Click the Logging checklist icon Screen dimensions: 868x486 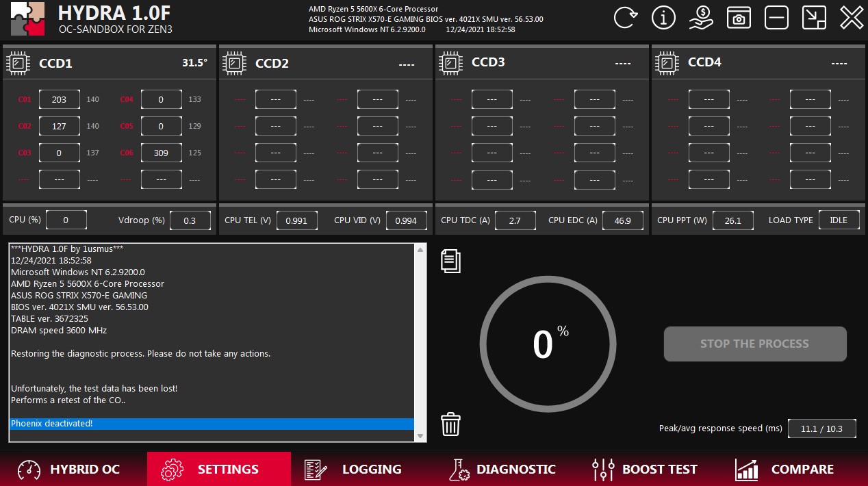coord(315,470)
